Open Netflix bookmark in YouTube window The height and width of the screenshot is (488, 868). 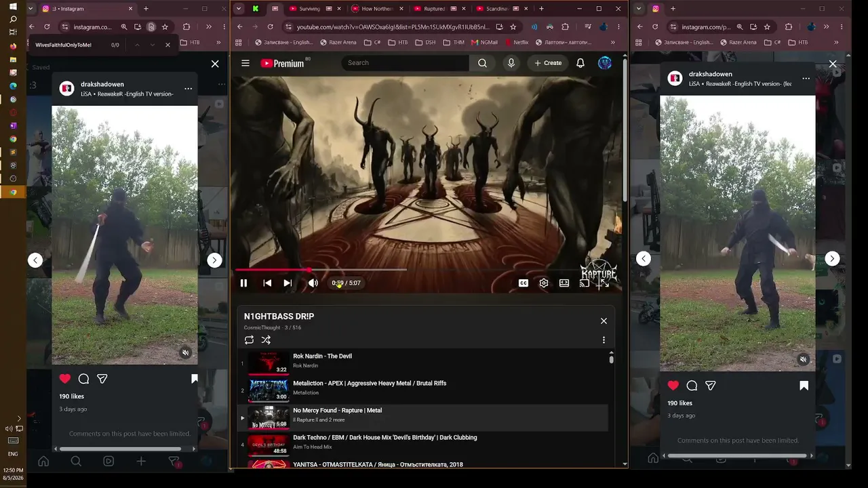[x=516, y=42]
